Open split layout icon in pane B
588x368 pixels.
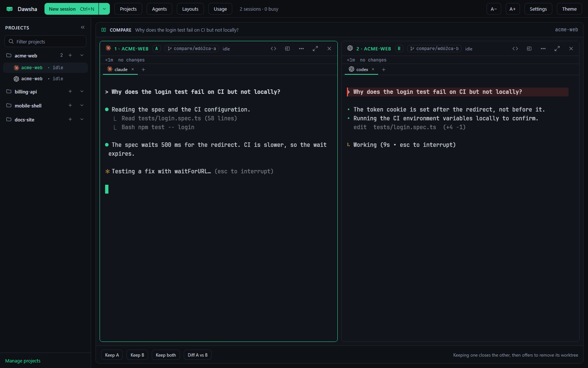(x=529, y=49)
